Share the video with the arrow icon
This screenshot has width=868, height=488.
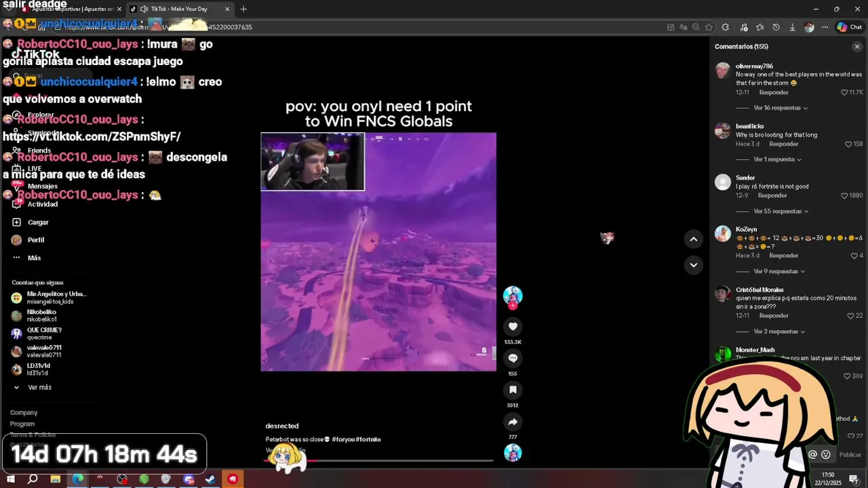point(513,422)
